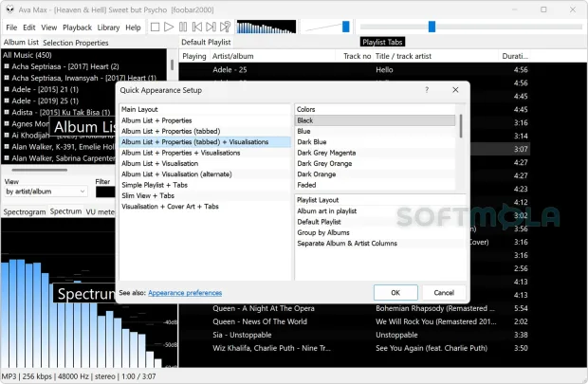The image size is (588, 384).
Task: Open the File menu
Action: [11, 27]
